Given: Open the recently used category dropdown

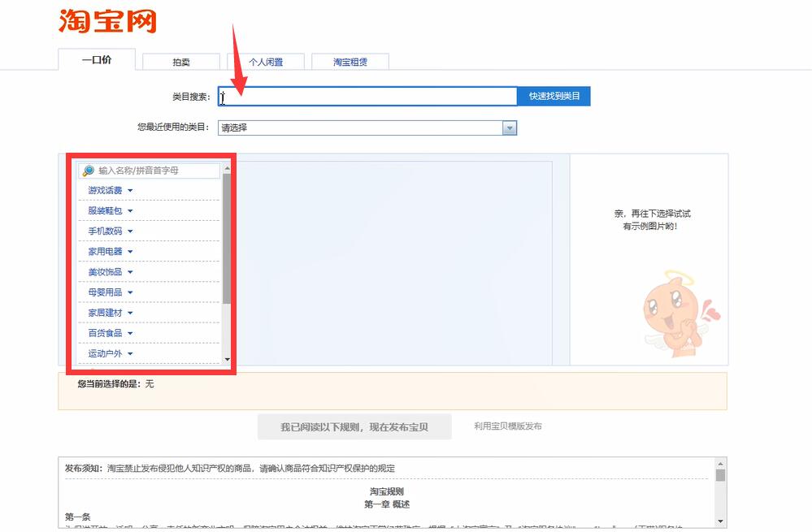Looking at the screenshot, I should [367, 128].
